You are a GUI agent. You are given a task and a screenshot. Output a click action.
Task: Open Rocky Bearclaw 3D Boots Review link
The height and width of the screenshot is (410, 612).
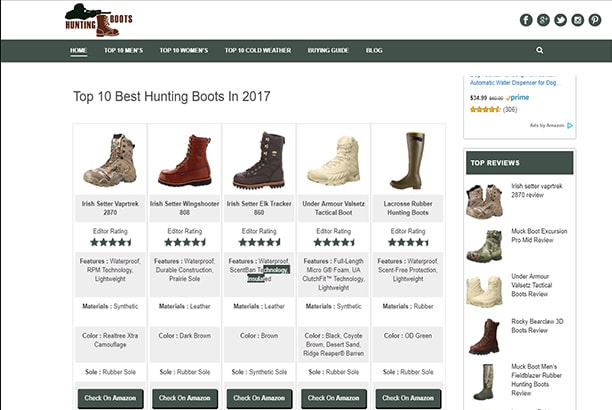tap(537, 326)
